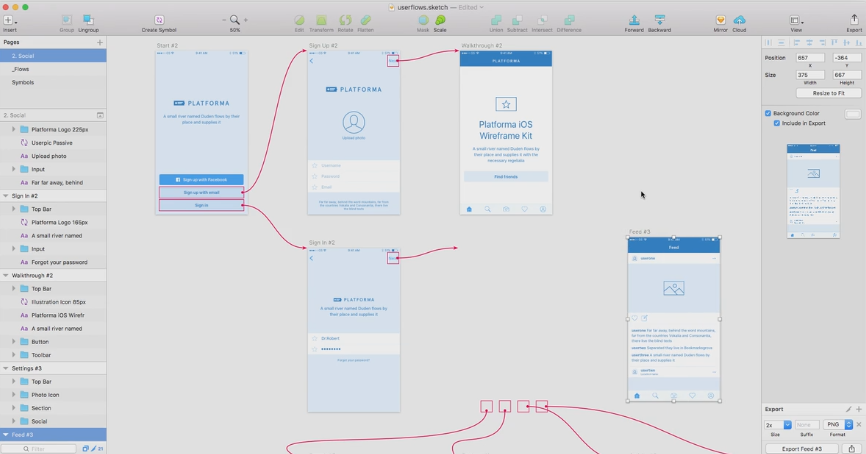This screenshot has height=454, width=866.
Task: Open the PNG format dropdown
Action: pos(837,424)
